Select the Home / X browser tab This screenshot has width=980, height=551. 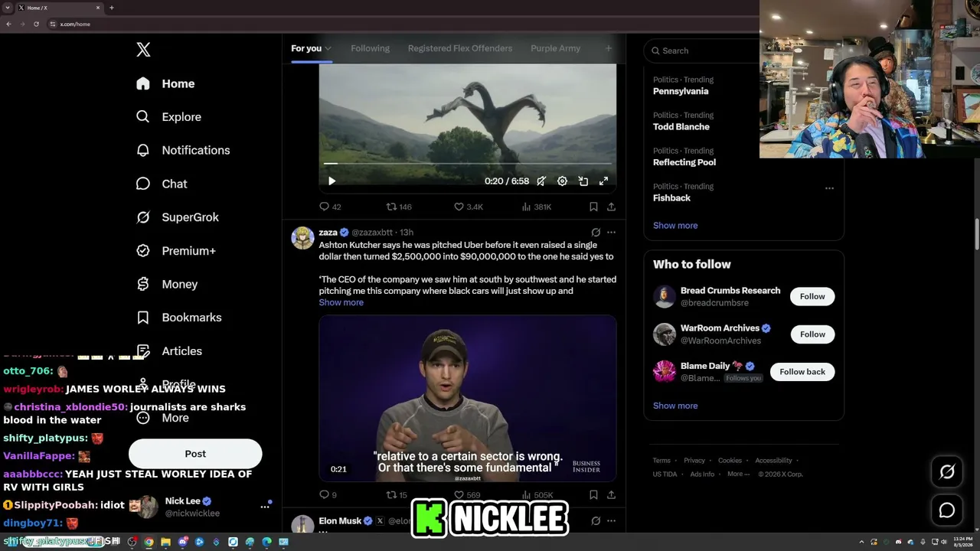59,8
